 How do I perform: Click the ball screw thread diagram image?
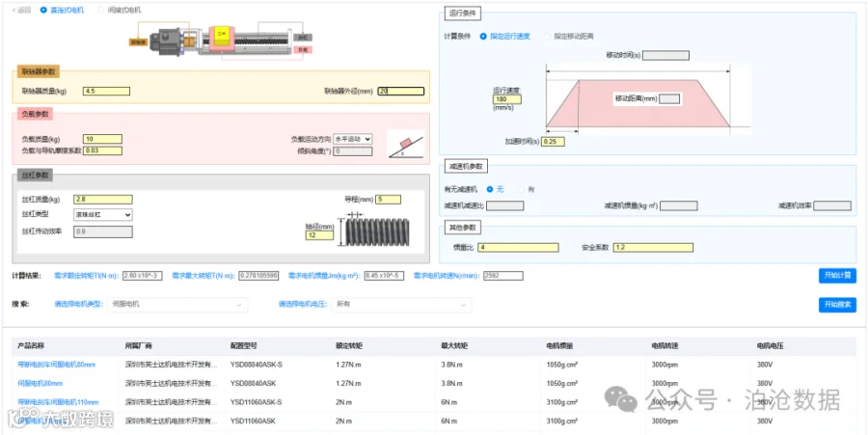click(x=377, y=231)
